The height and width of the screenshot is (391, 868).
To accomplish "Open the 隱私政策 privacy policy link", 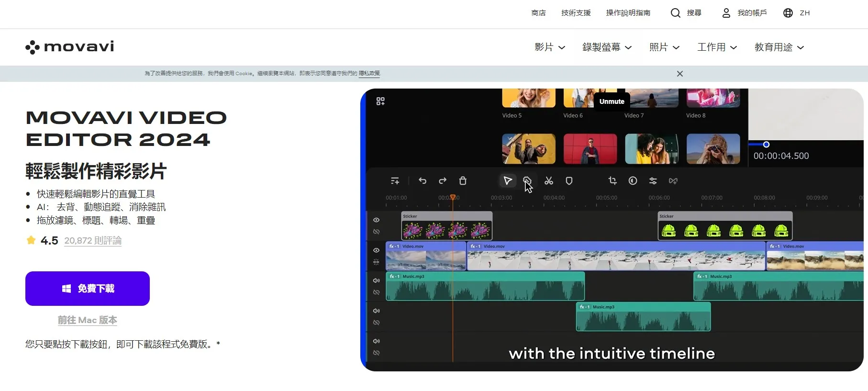I will click(369, 73).
